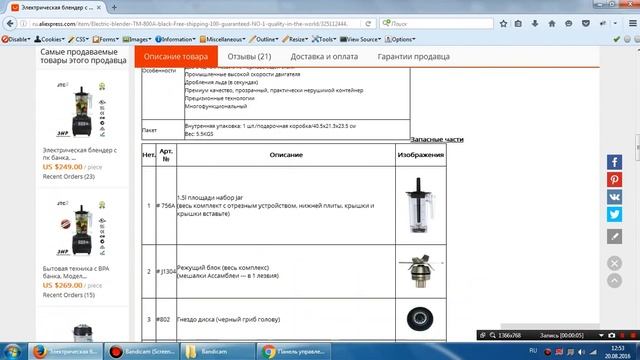Switch to the Отзывы (21) tab

tap(249, 56)
